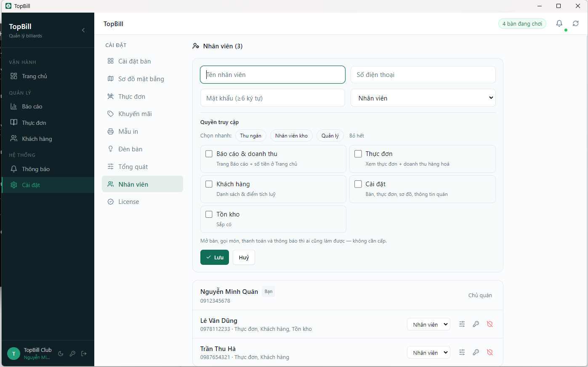Collapse the TopBill sidebar with chevron
The image size is (588, 367).
coord(83,30)
